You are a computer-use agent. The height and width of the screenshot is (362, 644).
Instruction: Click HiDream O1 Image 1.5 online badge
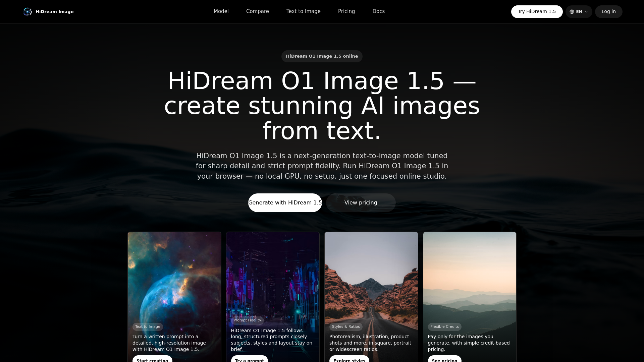click(322, 56)
